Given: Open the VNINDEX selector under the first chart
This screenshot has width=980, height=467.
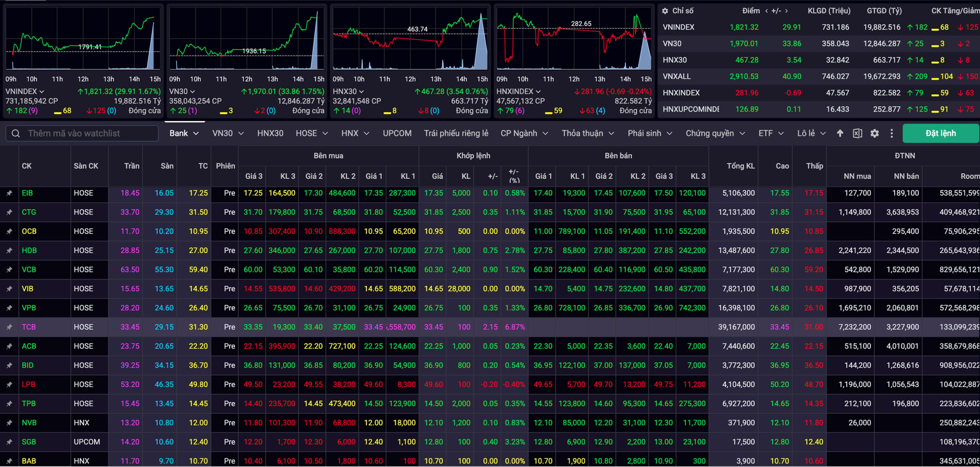Looking at the screenshot, I should click(25, 91).
